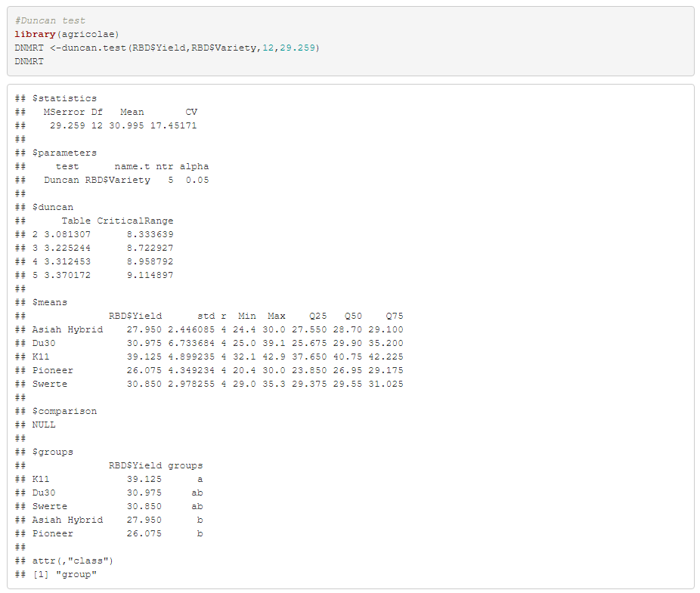Click the $comparison NULL output
Screen dimensions: 700x593
click(x=45, y=425)
